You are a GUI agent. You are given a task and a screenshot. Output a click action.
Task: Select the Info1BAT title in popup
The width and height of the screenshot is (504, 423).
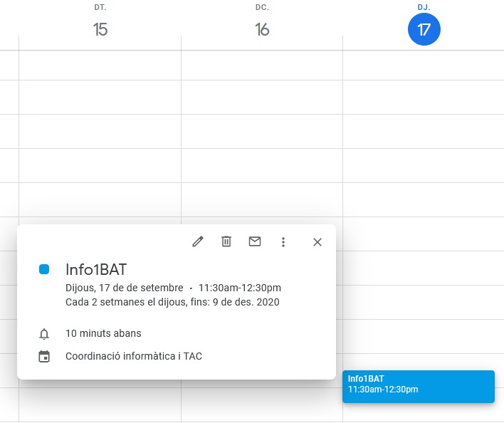tap(96, 269)
